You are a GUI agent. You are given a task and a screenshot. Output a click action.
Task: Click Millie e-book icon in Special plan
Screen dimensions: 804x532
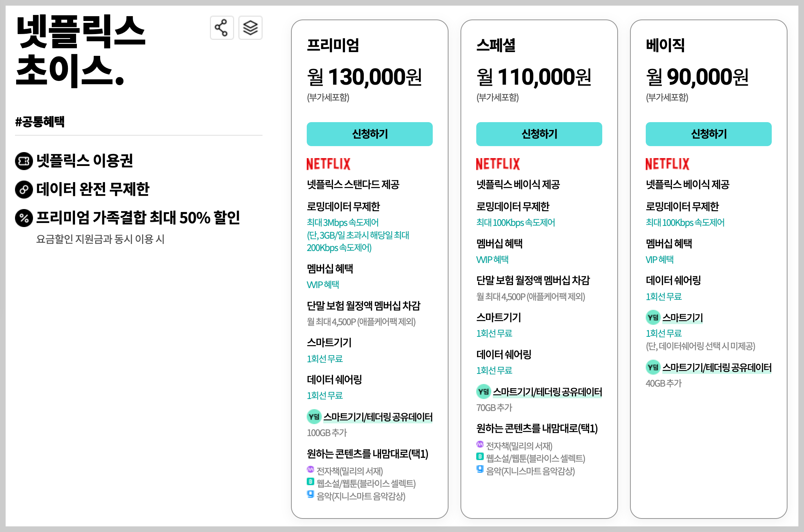point(480,444)
